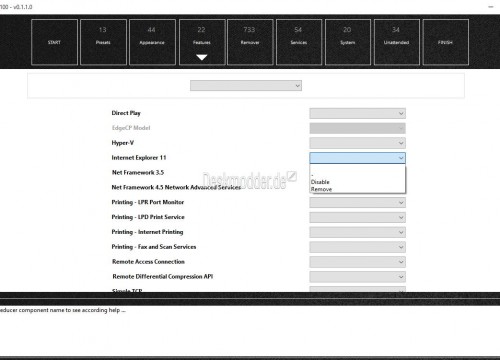
Task: Open Remote Differential Compression API dropdown
Action: (x=357, y=277)
